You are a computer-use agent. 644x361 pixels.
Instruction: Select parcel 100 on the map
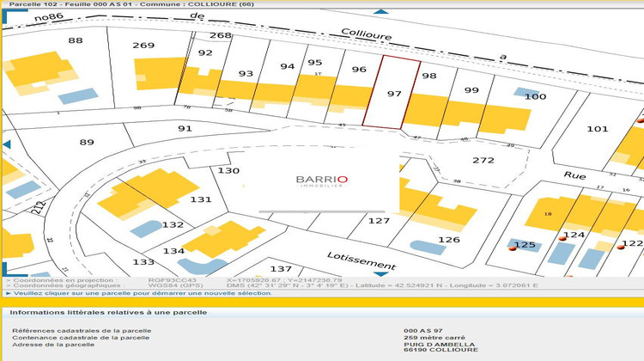coord(536,96)
